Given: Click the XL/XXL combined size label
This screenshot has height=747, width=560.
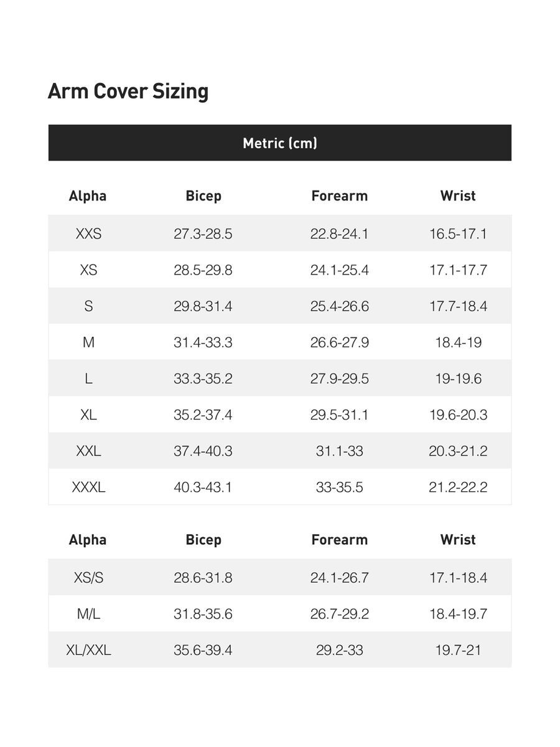Looking at the screenshot, I should 88,650.
